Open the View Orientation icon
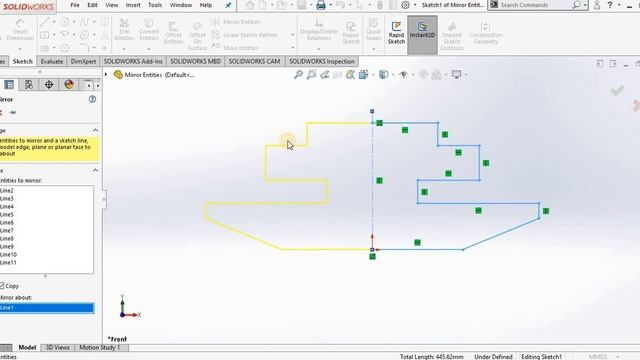640x360 pixels. 363,74
